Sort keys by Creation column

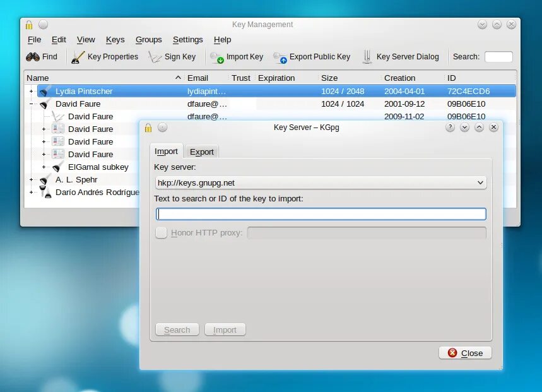pyautogui.click(x=413, y=78)
